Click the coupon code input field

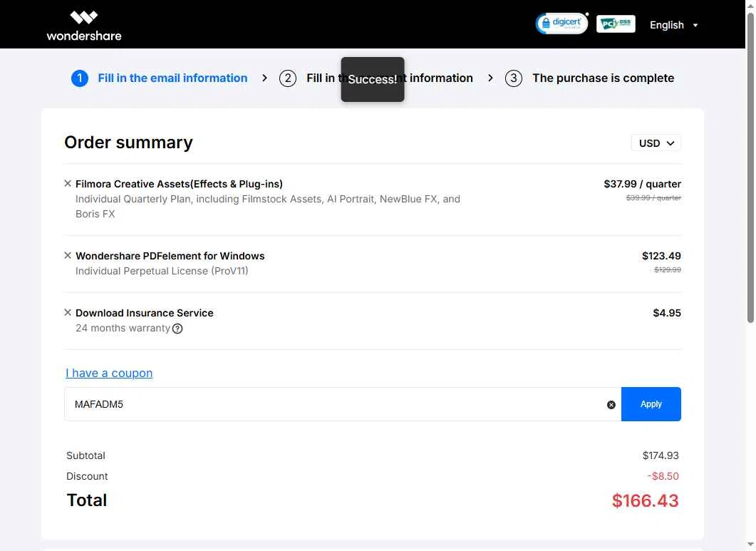(x=342, y=404)
